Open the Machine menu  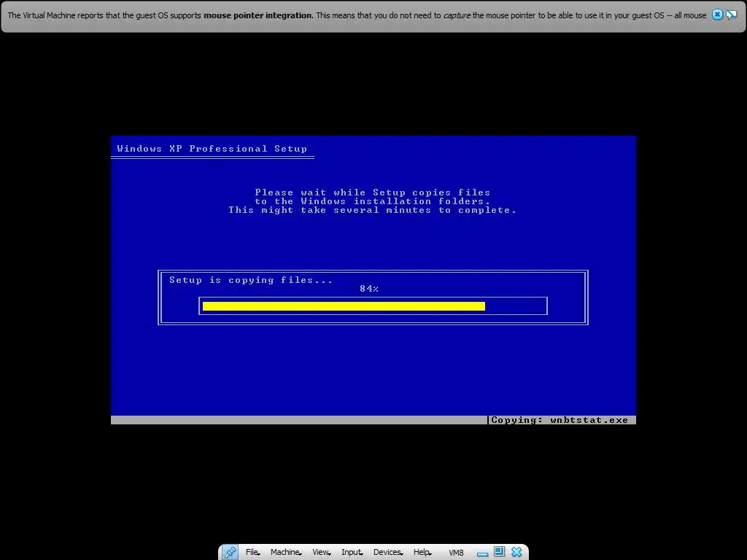pos(286,553)
